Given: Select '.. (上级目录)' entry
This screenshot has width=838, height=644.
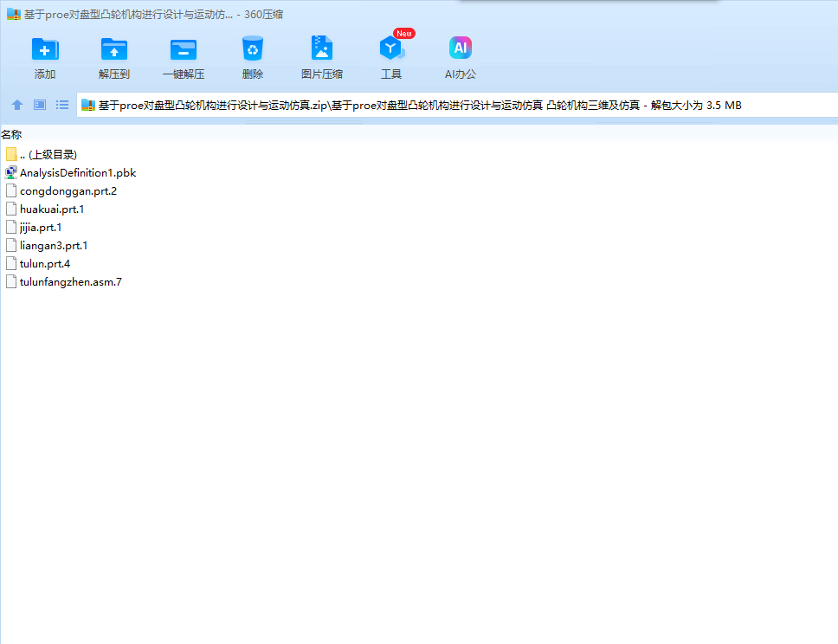Looking at the screenshot, I should click(48, 154).
